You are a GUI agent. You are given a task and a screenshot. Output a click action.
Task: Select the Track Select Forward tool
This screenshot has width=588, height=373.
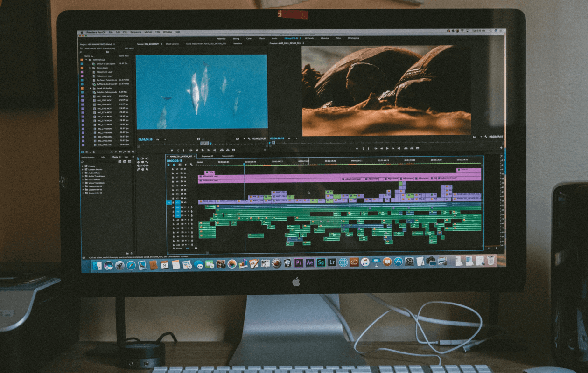(x=143, y=158)
